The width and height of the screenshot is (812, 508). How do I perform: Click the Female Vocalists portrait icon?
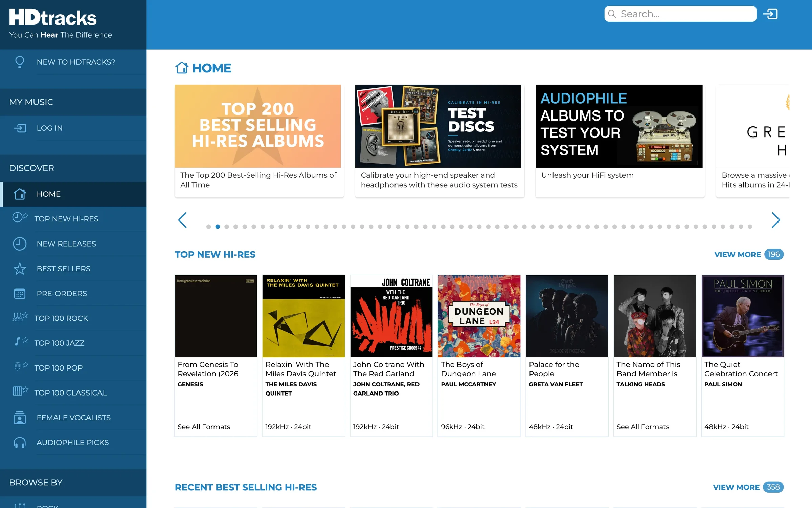(20, 418)
